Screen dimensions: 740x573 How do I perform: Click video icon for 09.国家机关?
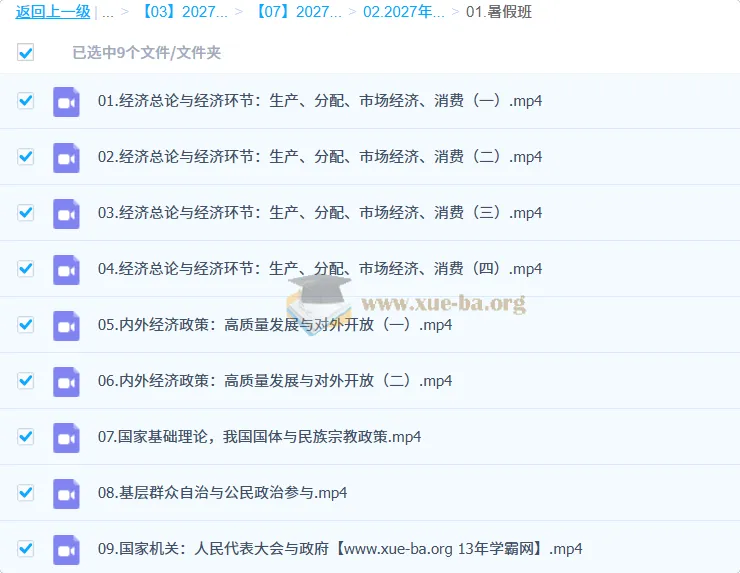coord(66,549)
